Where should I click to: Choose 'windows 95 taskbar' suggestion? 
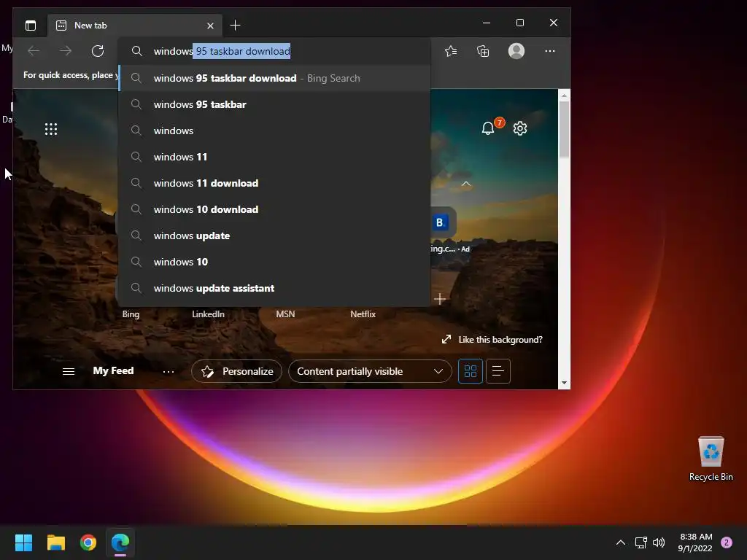274,104
